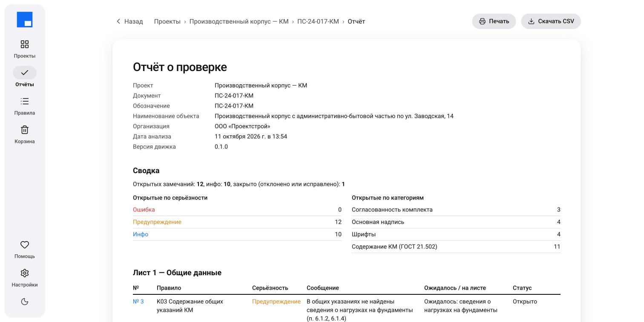Click the Заводская, 14 object name value
This screenshot has width=644, height=322.
[334, 116]
